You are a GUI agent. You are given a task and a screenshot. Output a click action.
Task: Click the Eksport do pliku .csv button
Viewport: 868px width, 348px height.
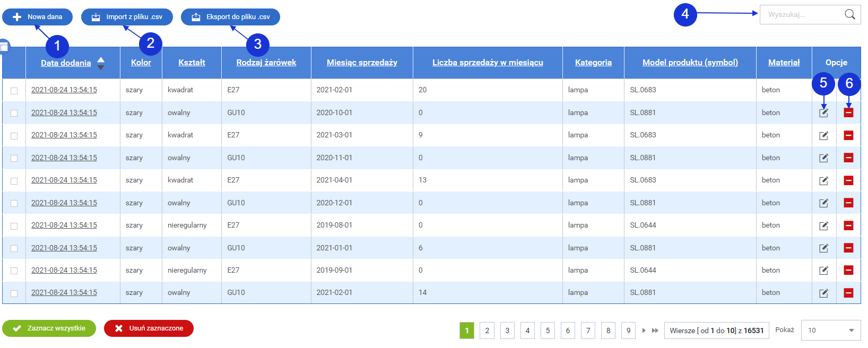click(230, 17)
